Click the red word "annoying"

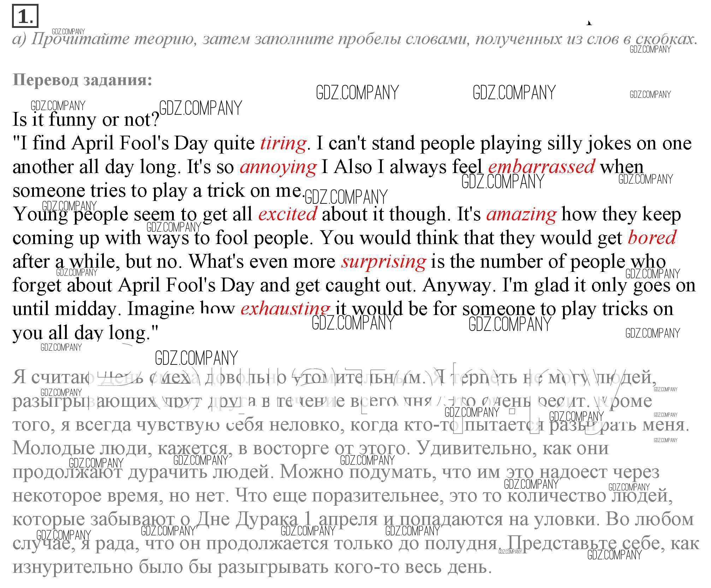278,167
